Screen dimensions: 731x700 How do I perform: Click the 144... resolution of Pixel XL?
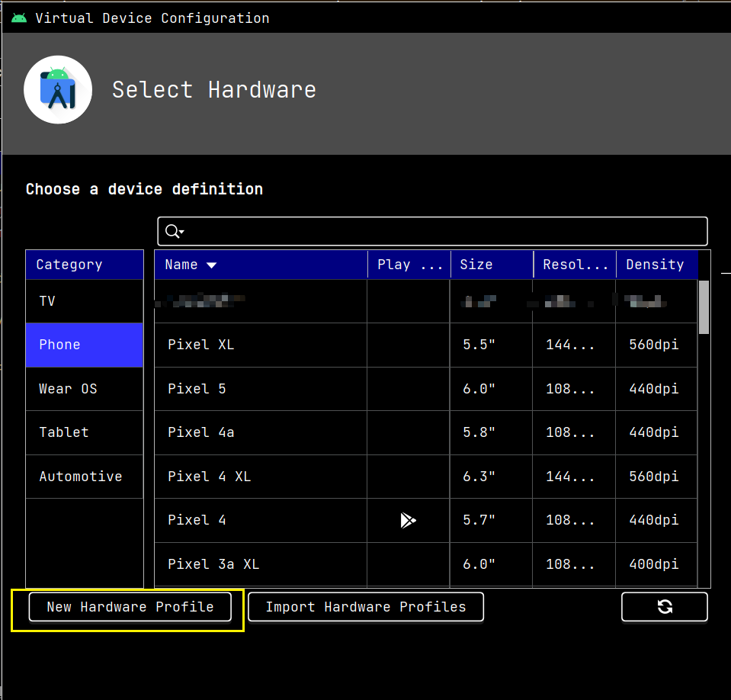(570, 345)
